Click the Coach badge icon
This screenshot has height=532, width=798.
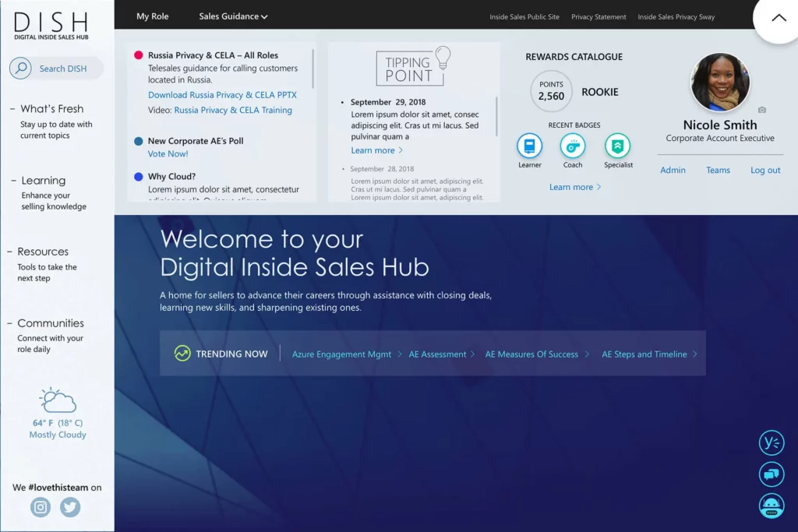pyautogui.click(x=573, y=146)
